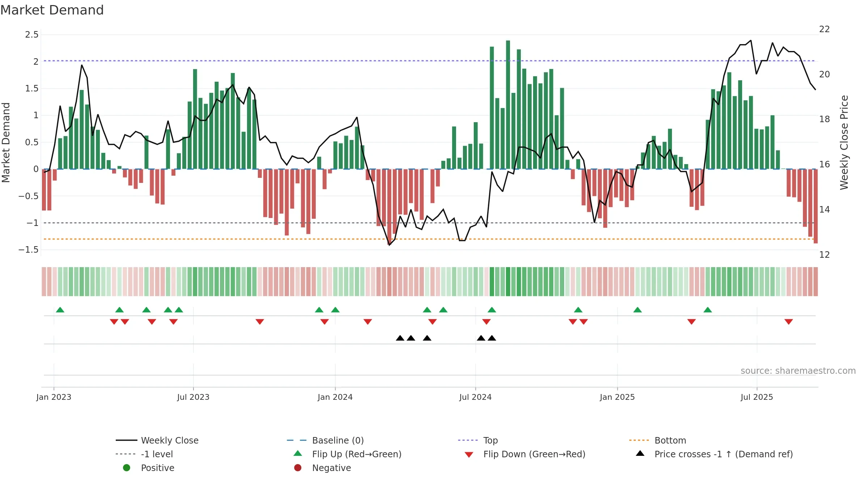Click the green Flip Up legend triangle

(298, 453)
